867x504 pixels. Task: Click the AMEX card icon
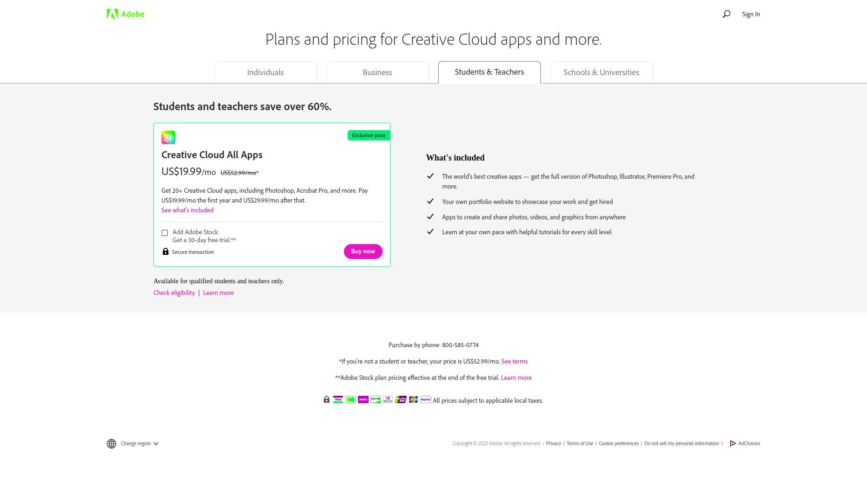(x=363, y=399)
